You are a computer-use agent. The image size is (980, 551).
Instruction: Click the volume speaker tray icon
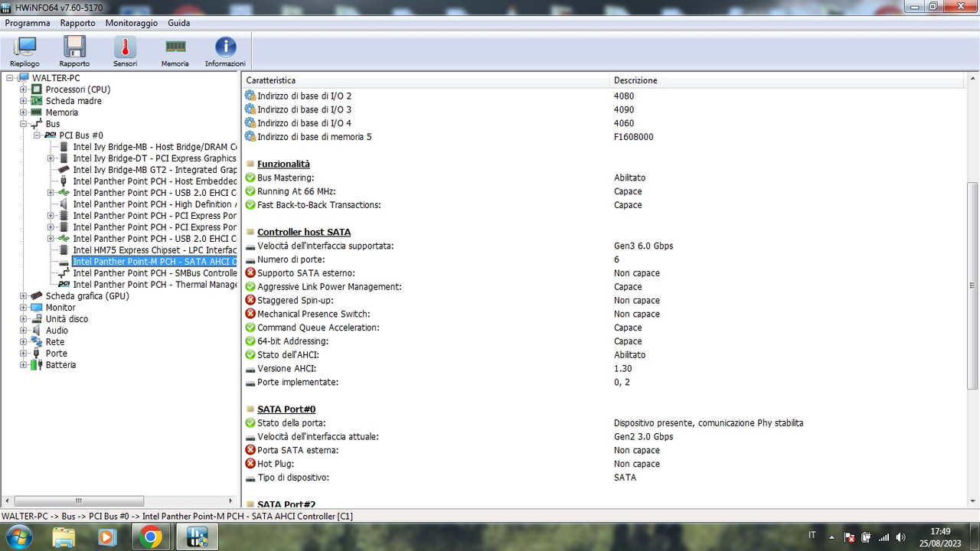[900, 537]
